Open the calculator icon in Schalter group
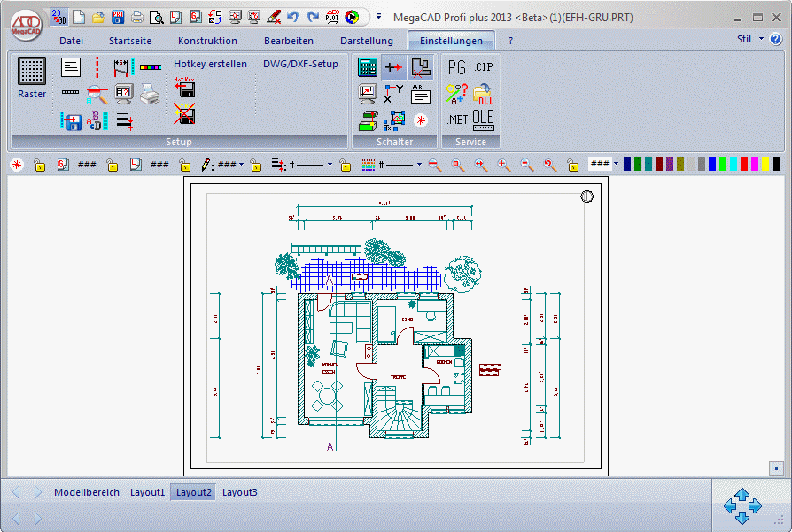The image size is (792, 532). coord(368,67)
